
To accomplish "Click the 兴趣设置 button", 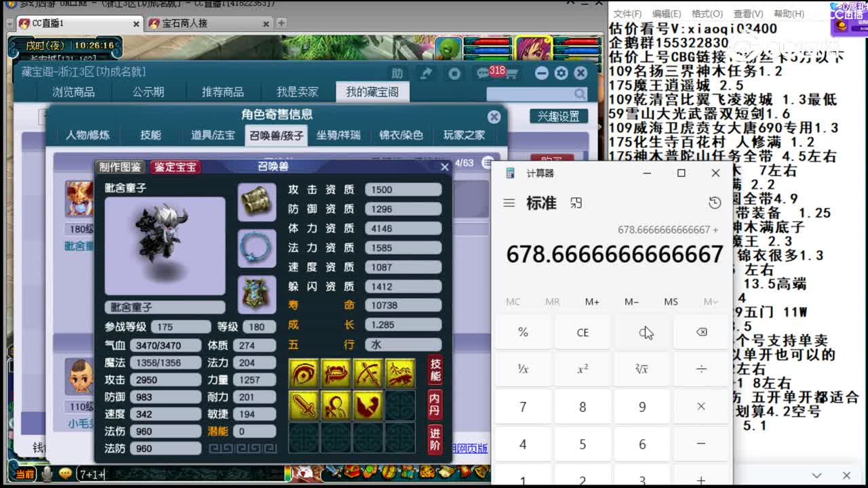I will coord(559,117).
